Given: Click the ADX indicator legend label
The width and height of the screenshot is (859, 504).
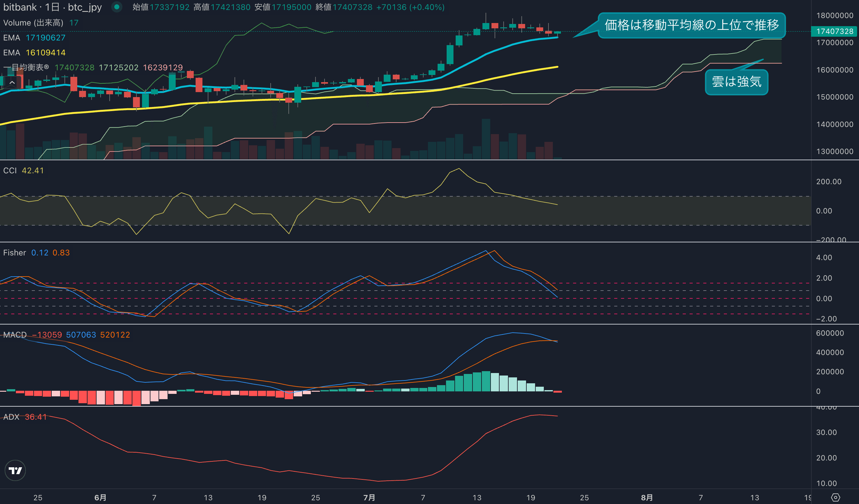Looking at the screenshot, I should [11, 417].
